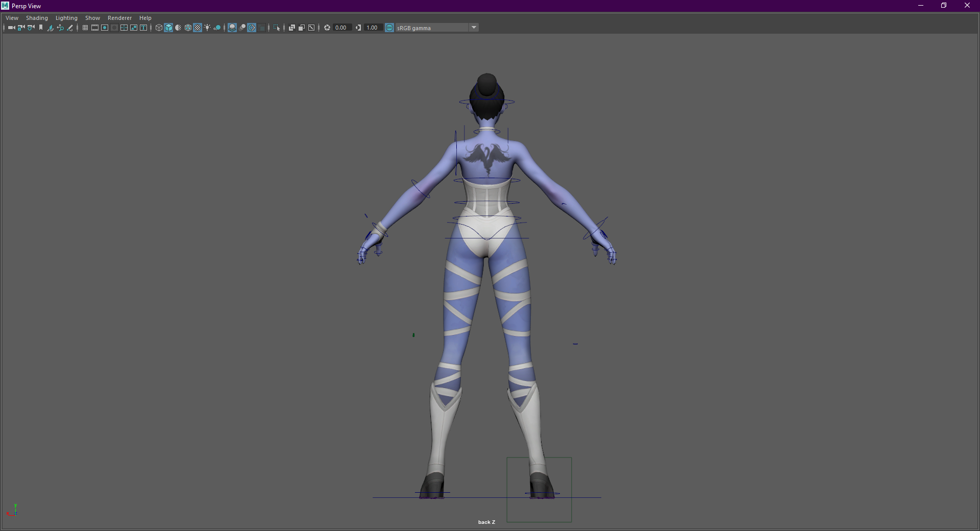Toggle the textured display checker icon

tap(198, 28)
